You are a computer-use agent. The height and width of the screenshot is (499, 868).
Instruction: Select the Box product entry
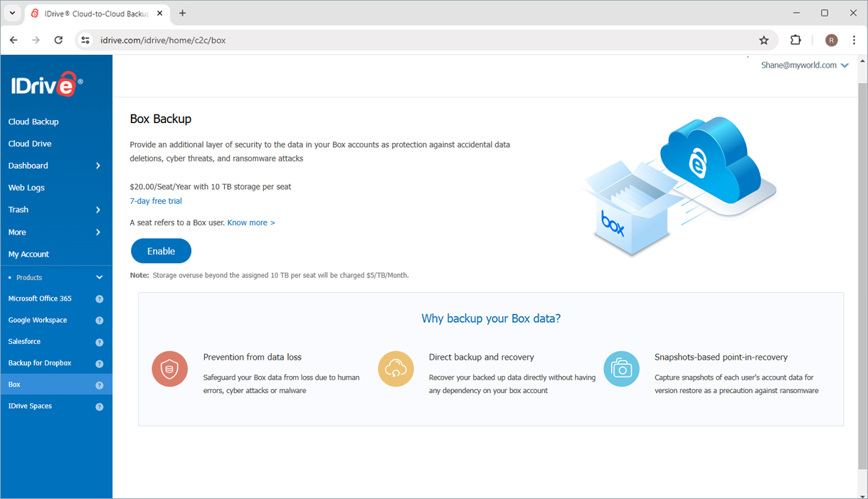(56, 385)
